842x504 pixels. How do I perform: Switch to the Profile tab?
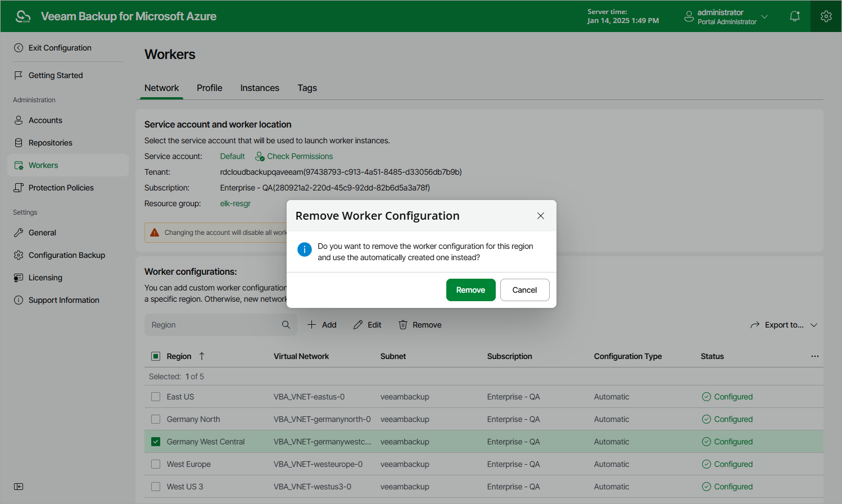(x=210, y=88)
